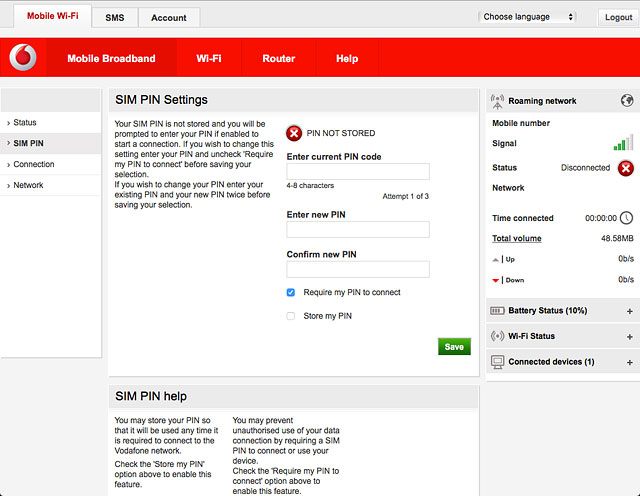640x496 pixels.
Task: Click the time connected clock icon
Action: (626, 218)
